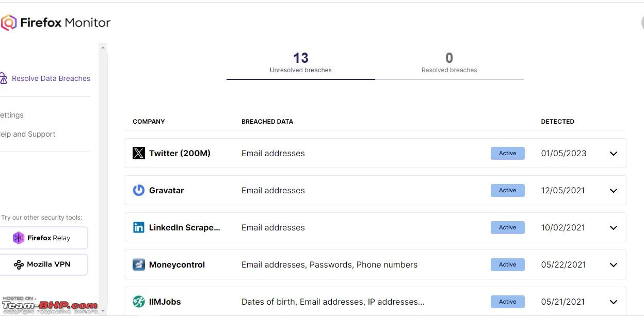Screen dimensions: 644x316
Task: Click the Resolve Data Breaches lock icon
Action: pyautogui.click(x=3, y=78)
